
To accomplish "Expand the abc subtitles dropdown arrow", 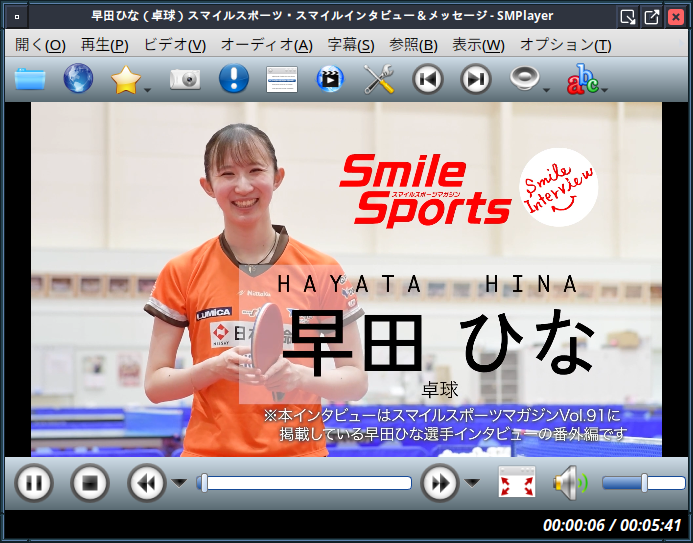I will (605, 90).
